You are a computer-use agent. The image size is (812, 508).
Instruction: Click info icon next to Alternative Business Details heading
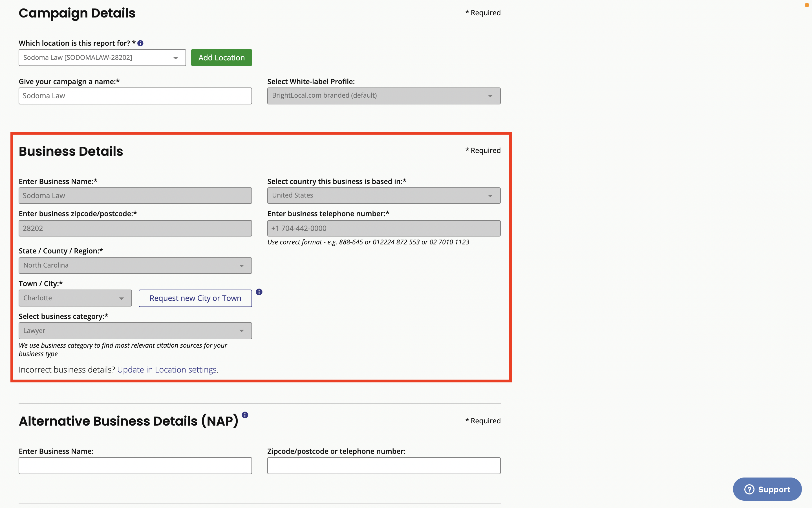pyautogui.click(x=245, y=415)
